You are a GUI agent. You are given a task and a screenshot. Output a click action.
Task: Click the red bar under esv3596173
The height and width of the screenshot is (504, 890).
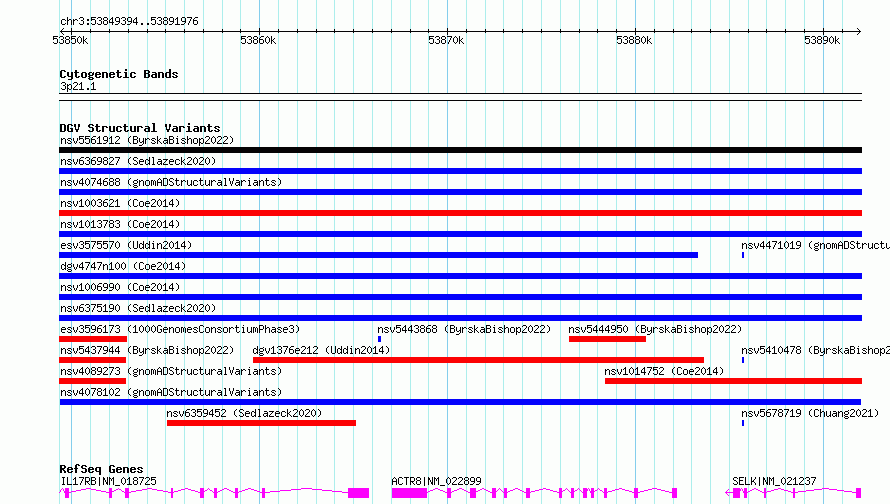(93, 339)
